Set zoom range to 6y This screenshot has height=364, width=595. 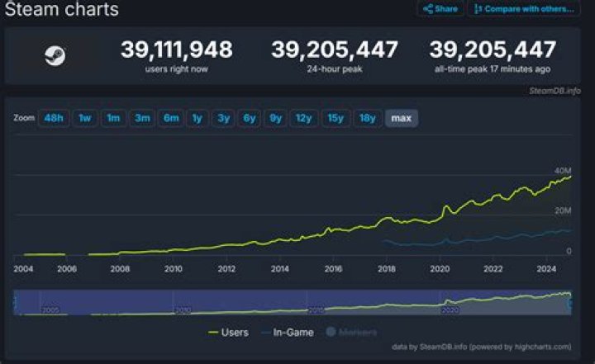250,118
